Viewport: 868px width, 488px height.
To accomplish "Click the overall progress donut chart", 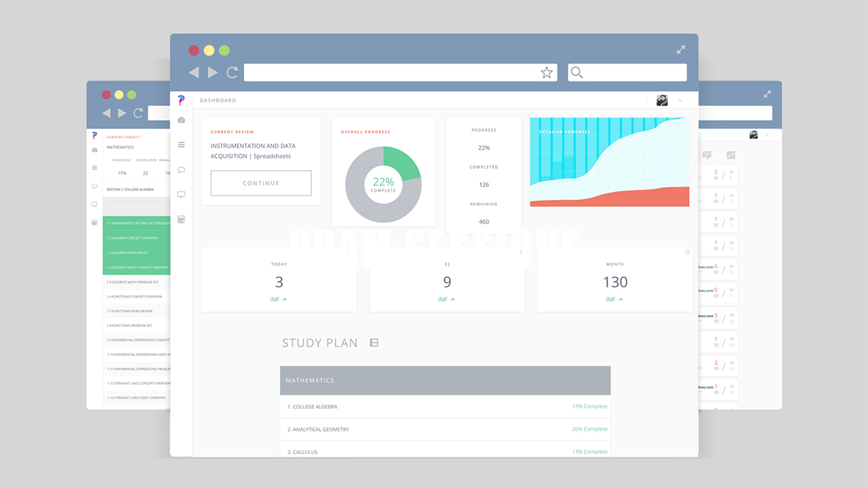I will point(383,184).
